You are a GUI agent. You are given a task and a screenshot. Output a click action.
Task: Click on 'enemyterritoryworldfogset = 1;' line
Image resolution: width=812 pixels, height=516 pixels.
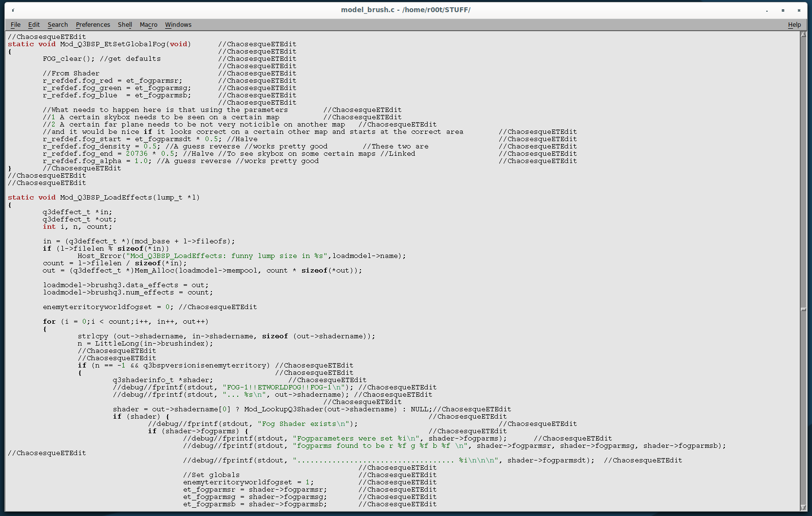tap(248, 482)
